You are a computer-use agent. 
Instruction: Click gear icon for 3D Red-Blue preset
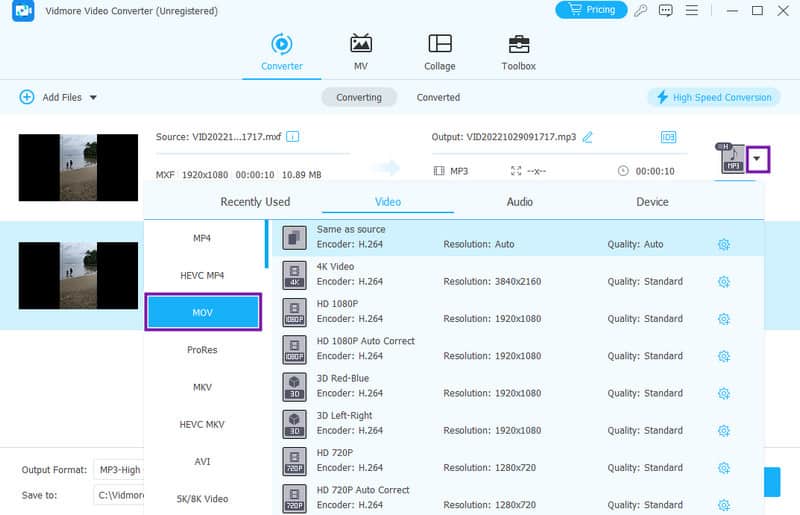point(724,393)
